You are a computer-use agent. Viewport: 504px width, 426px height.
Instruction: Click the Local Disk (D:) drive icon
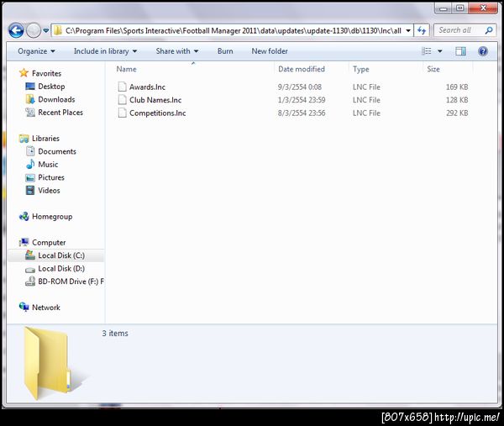tap(30, 270)
